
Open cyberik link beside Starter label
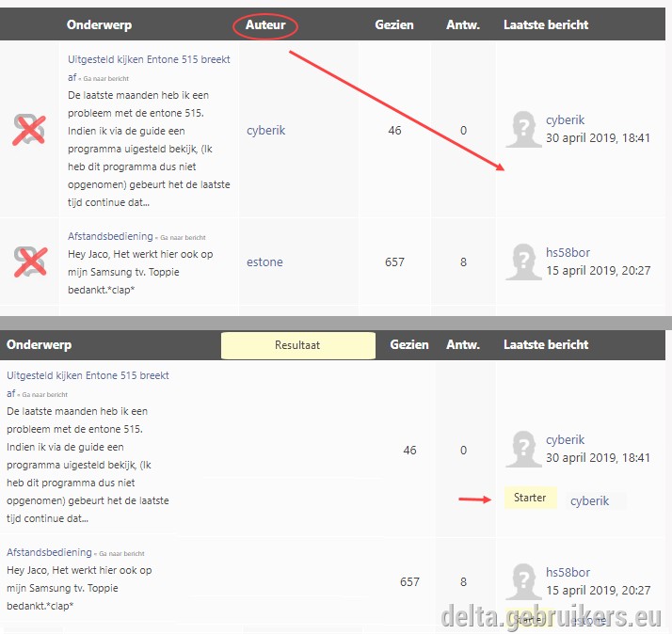click(589, 500)
